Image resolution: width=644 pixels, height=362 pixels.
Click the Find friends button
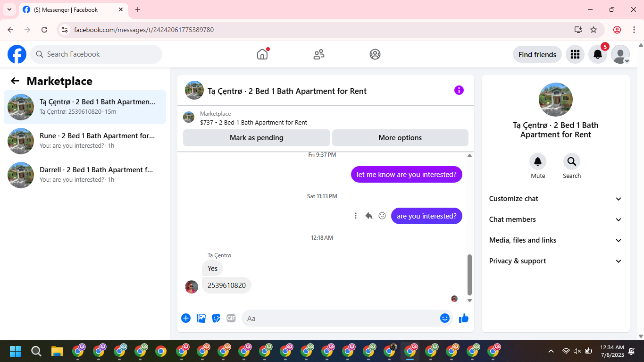coord(537,54)
